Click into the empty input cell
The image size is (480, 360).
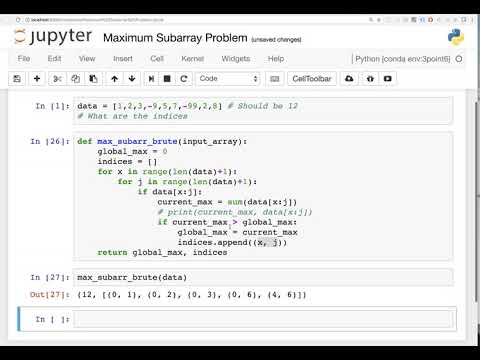tap(263, 319)
